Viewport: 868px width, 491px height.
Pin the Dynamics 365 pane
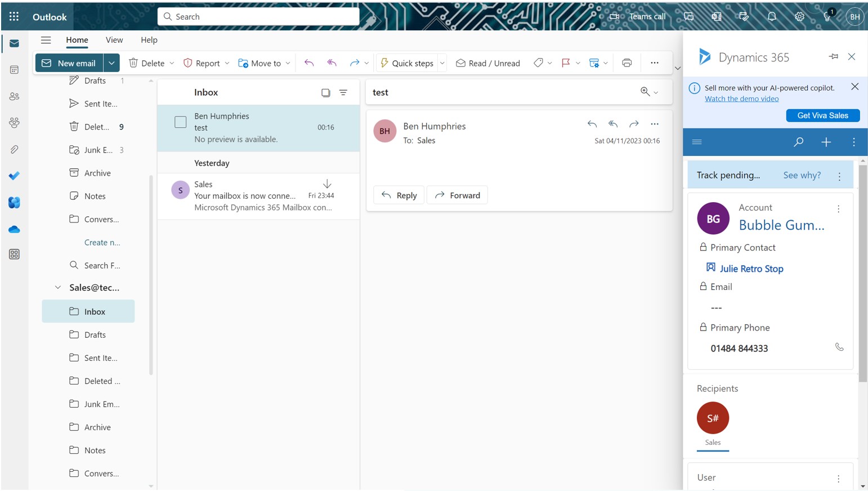[x=833, y=57]
